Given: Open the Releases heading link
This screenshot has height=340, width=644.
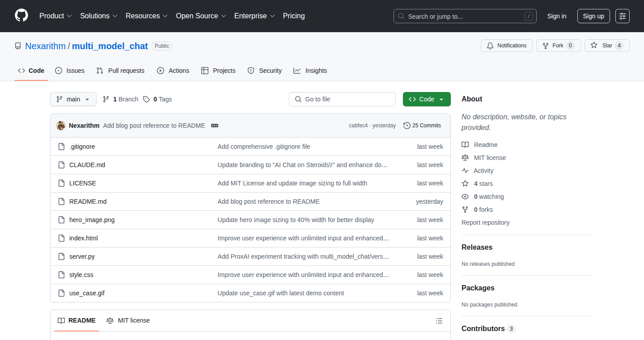Looking at the screenshot, I should (x=477, y=247).
